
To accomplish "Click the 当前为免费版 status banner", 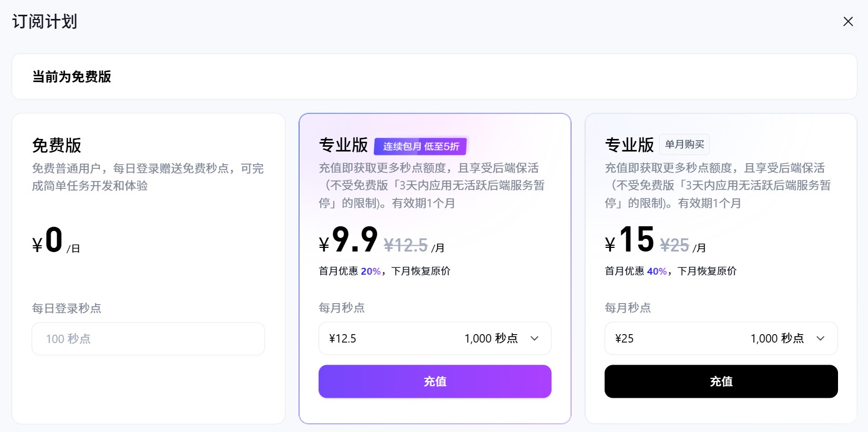I will [x=433, y=76].
